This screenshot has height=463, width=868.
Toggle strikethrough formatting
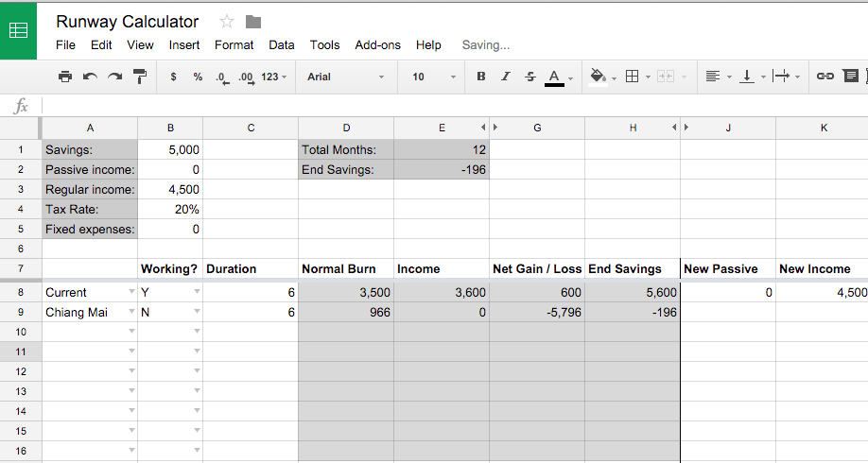(529, 77)
